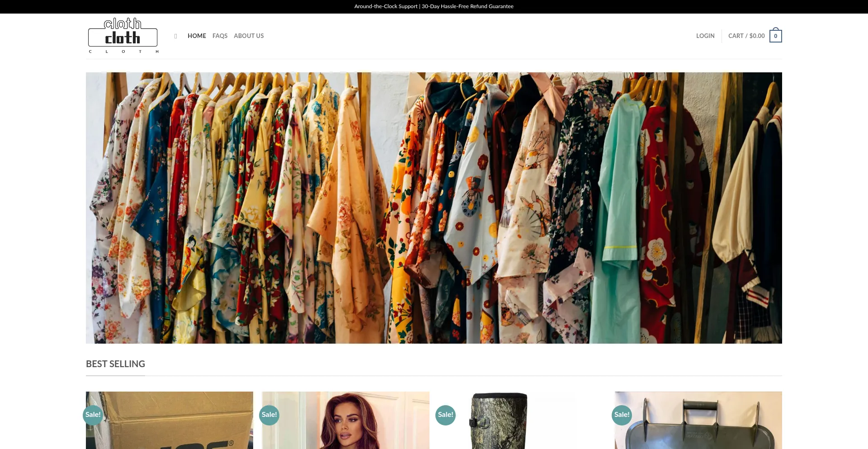Select the home icon in the navigation bar
Image resolution: width=868 pixels, height=449 pixels.
176,36
